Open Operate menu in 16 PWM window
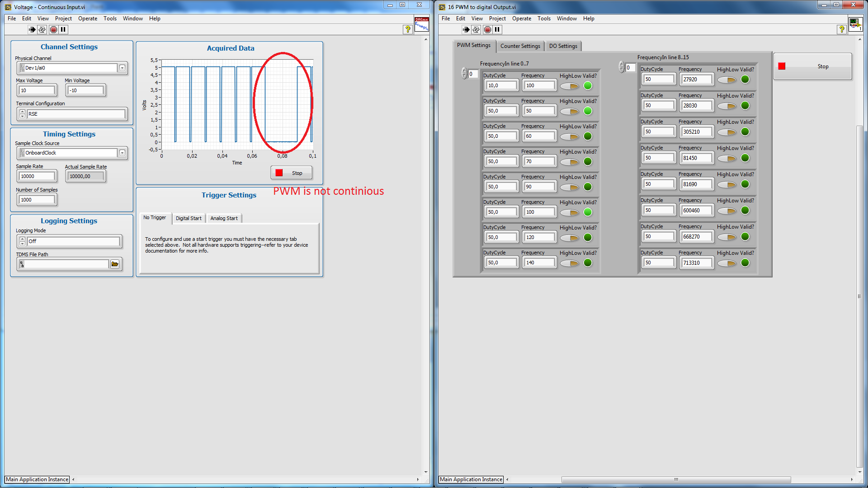The height and width of the screenshot is (488, 868). tap(521, 19)
